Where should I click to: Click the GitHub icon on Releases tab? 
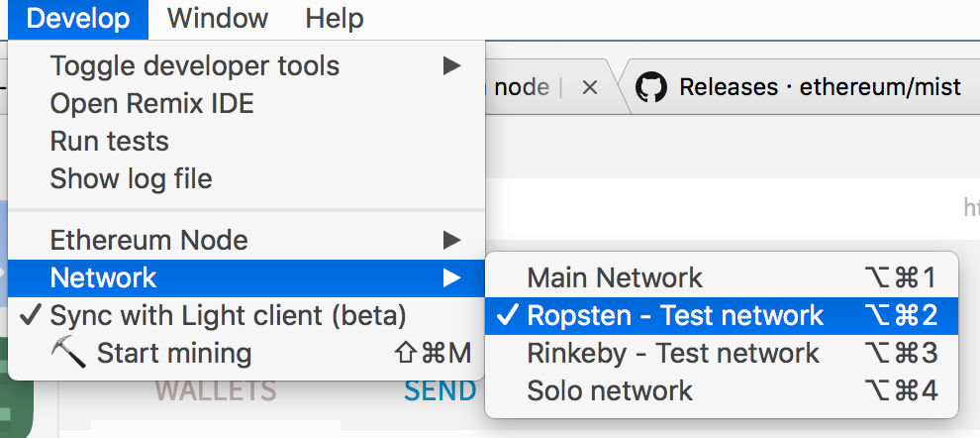click(x=650, y=87)
